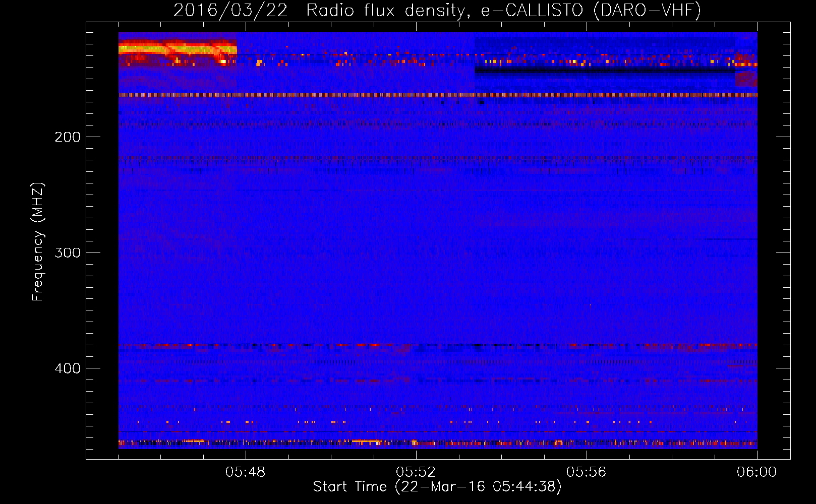Click the '400' frequency tick label
The height and width of the screenshot is (504, 816).
[68, 368]
